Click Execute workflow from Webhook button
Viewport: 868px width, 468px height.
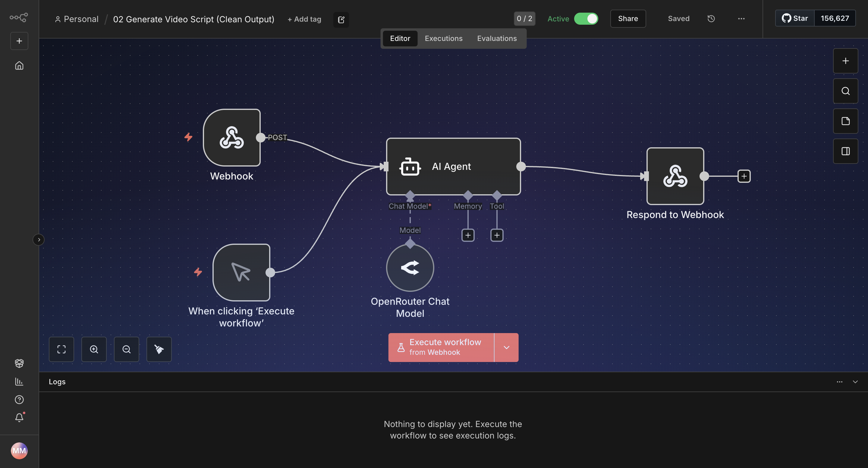(x=441, y=348)
